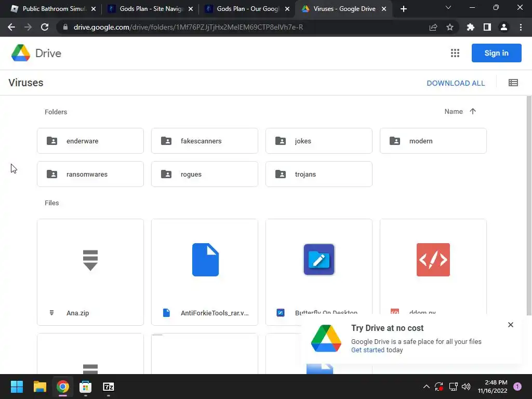
Task: Open 7-Zip from taskbar
Action: tap(109, 387)
